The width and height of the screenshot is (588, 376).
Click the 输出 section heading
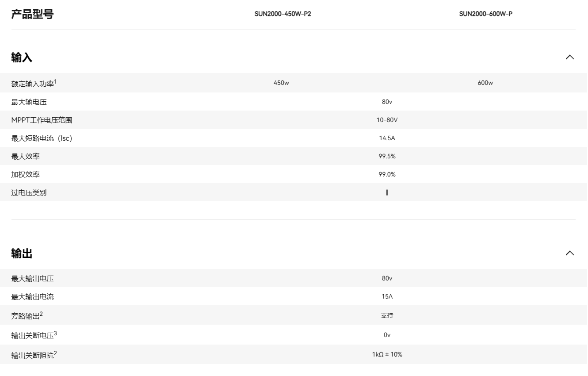pyautogui.click(x=22, y=253)
